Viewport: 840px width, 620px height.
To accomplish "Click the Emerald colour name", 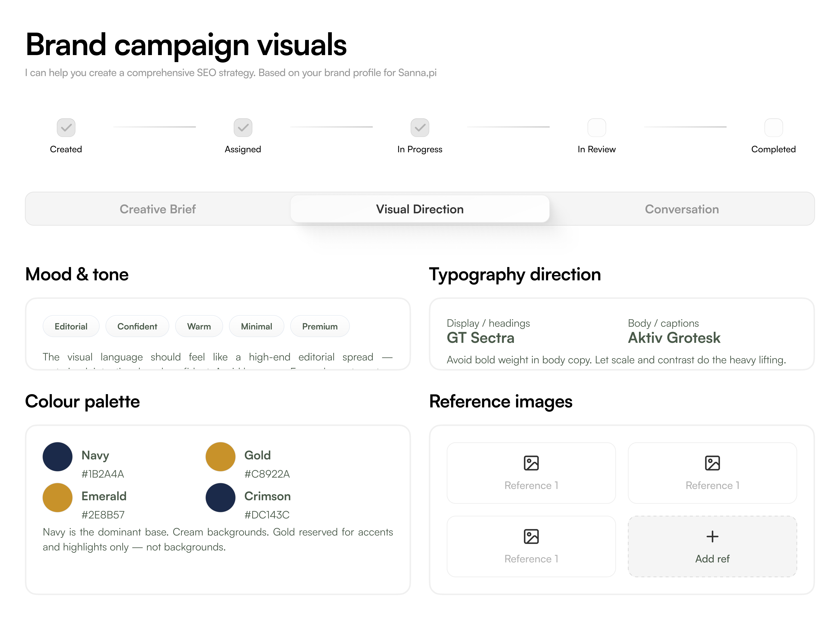I will [104, 496].
